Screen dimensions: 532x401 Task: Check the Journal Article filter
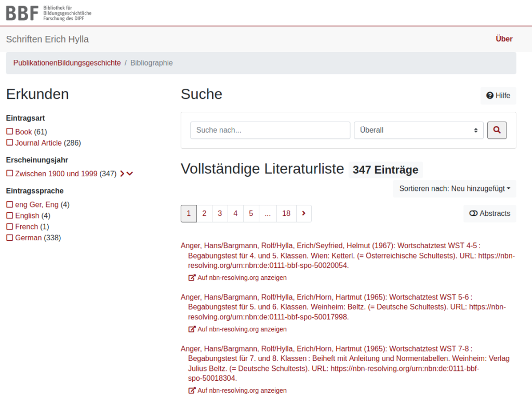tap(9, 143)
